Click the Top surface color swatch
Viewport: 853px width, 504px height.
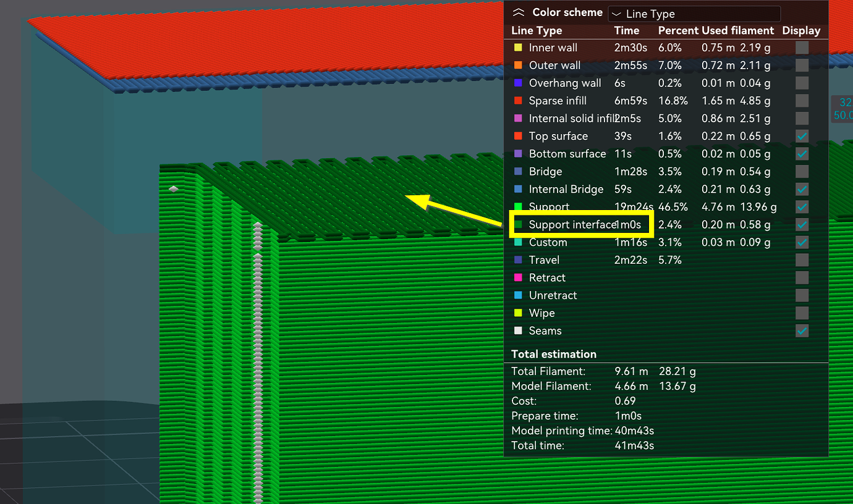518,136
